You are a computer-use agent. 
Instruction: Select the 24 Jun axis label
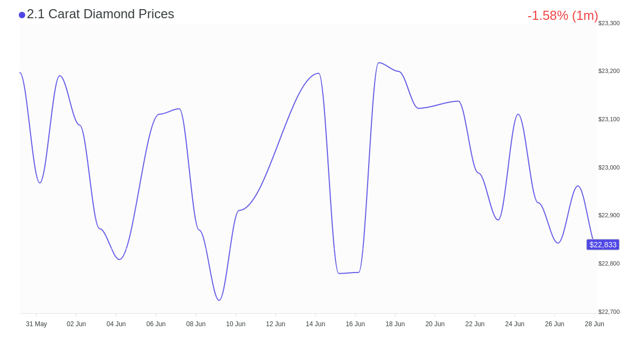point(515,324)
